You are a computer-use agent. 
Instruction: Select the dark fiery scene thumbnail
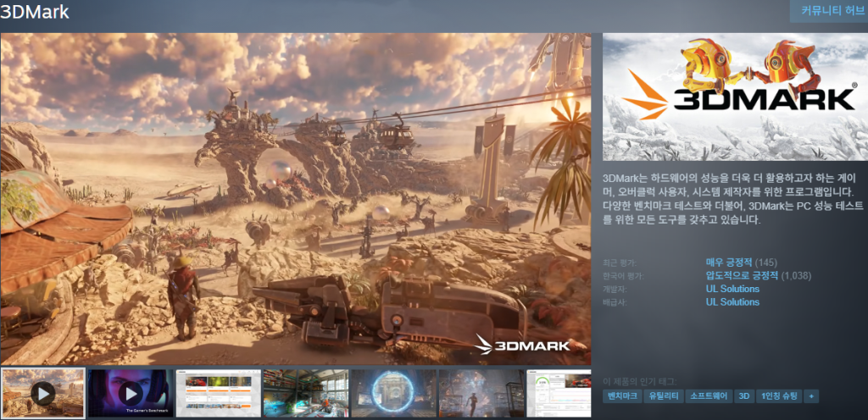(481, 393)
